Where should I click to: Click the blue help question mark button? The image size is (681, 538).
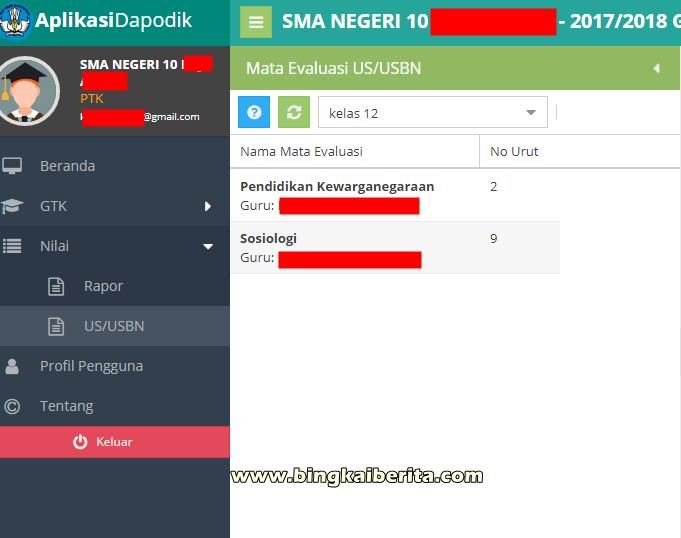point(254,112)
